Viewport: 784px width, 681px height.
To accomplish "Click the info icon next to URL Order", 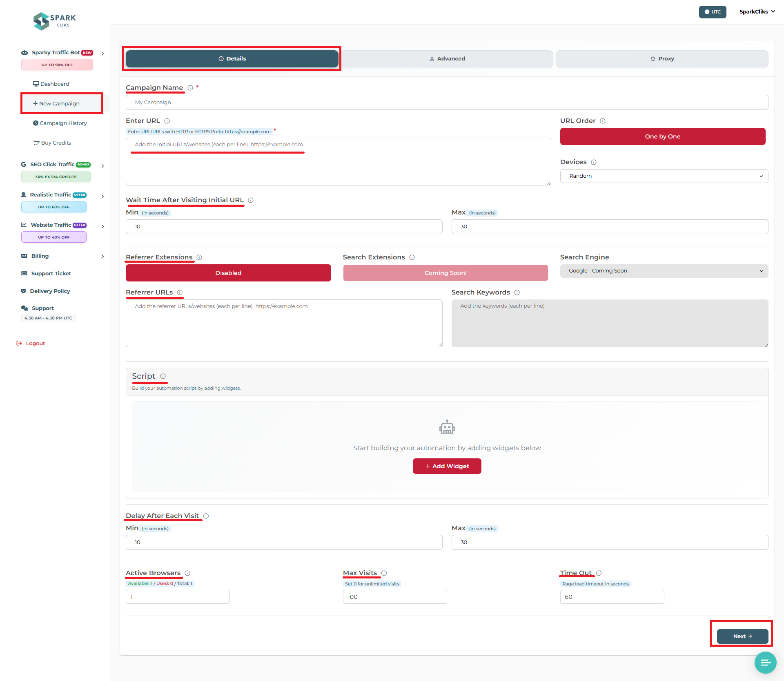I will (x=603, y=121).
